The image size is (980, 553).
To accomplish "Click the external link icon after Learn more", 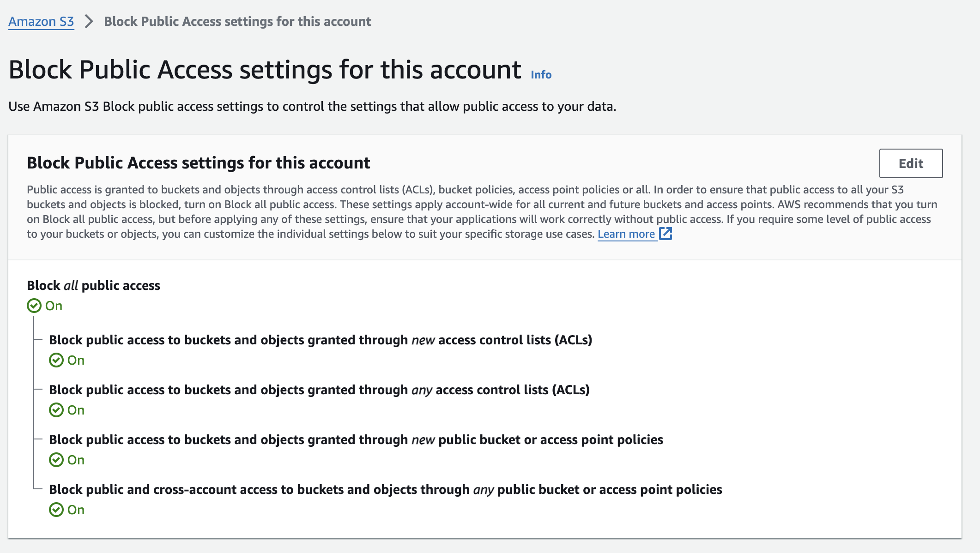I will click(x=665, y=234).
